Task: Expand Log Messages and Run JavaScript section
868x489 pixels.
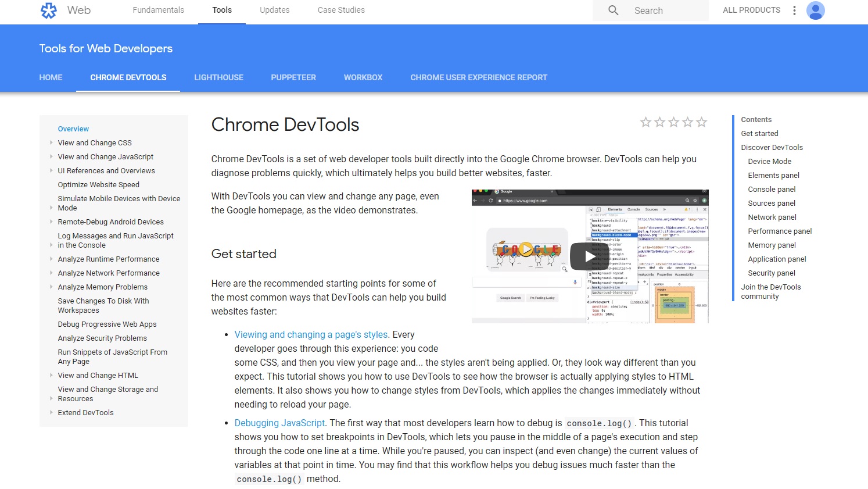Action: 51,245
